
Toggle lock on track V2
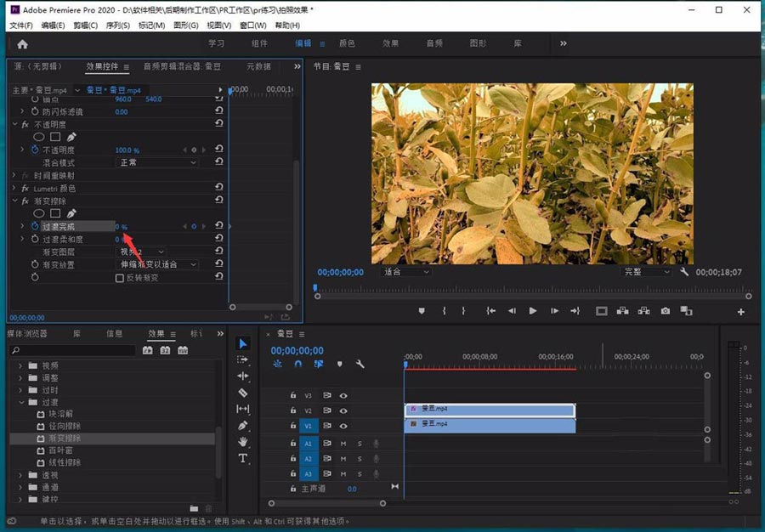coord(293,410)
